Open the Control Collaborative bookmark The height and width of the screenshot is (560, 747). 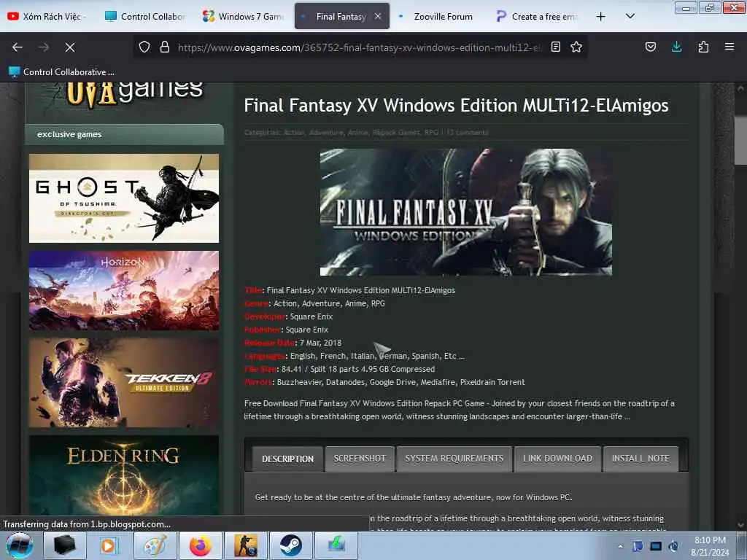tap(62, 72)
